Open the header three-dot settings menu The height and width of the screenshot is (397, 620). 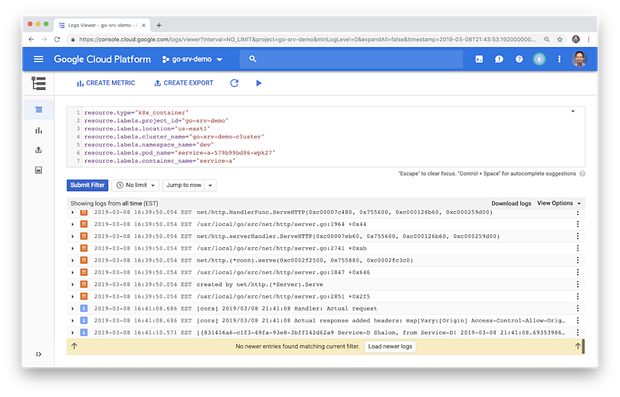(x=559, y=59)
